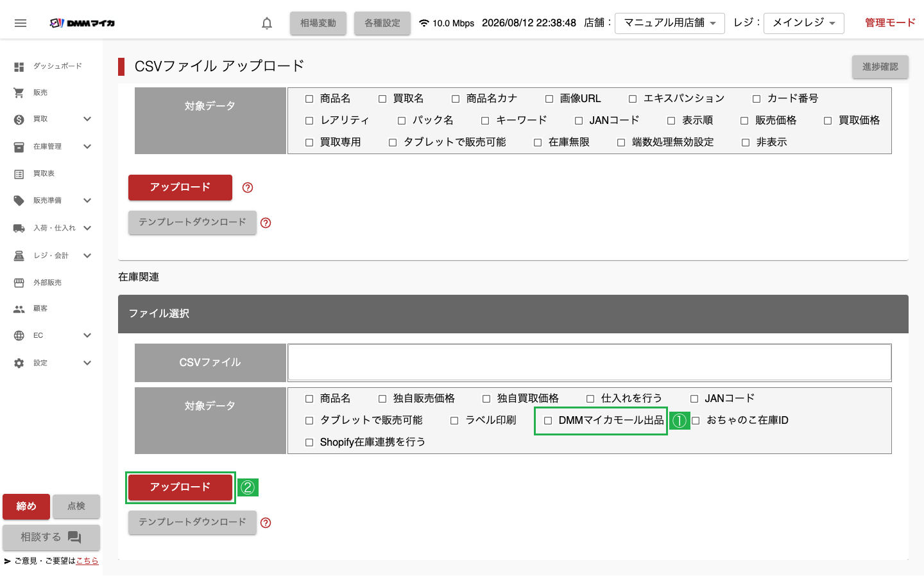Open the ダッシュボード dashboard icon
924x578 pixels.
(x=19, y=67)
